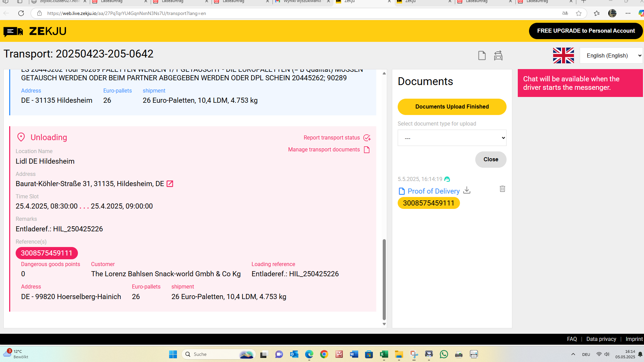This screenshot has height=362, width=644.
Task: Click Task View icon on the taskbar
Action: coord(264,354)
